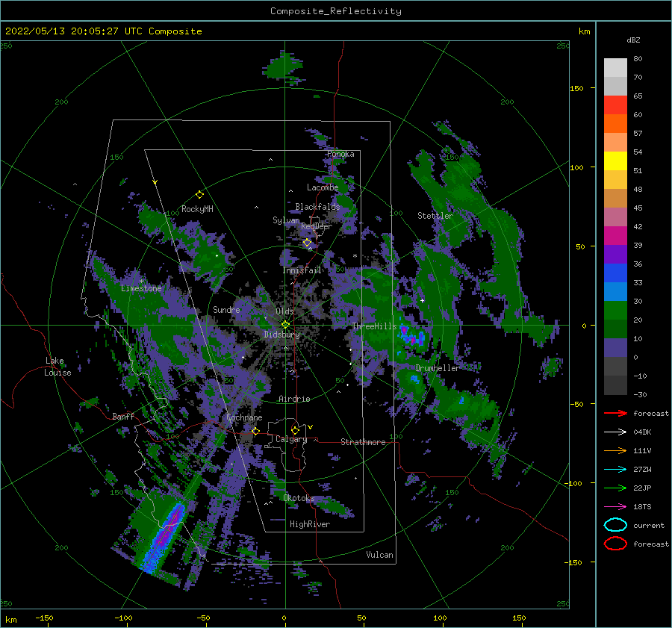Click the Ponoka city label

340,154
